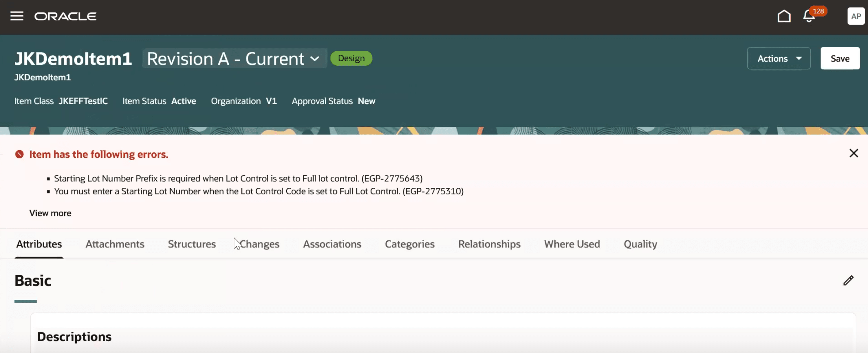This screenshot has width=868, height=353.
Task: Open the Changes tab
Action: (259, 244)
